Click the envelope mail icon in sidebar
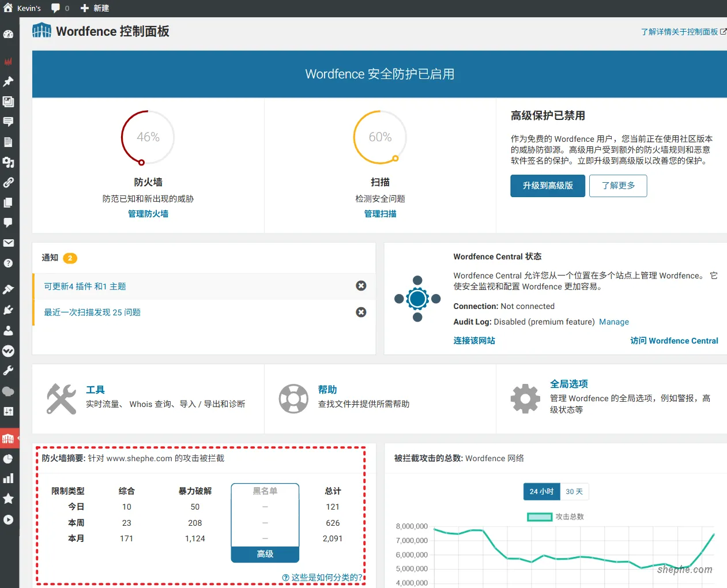727x588 pixels. (9, 243)
